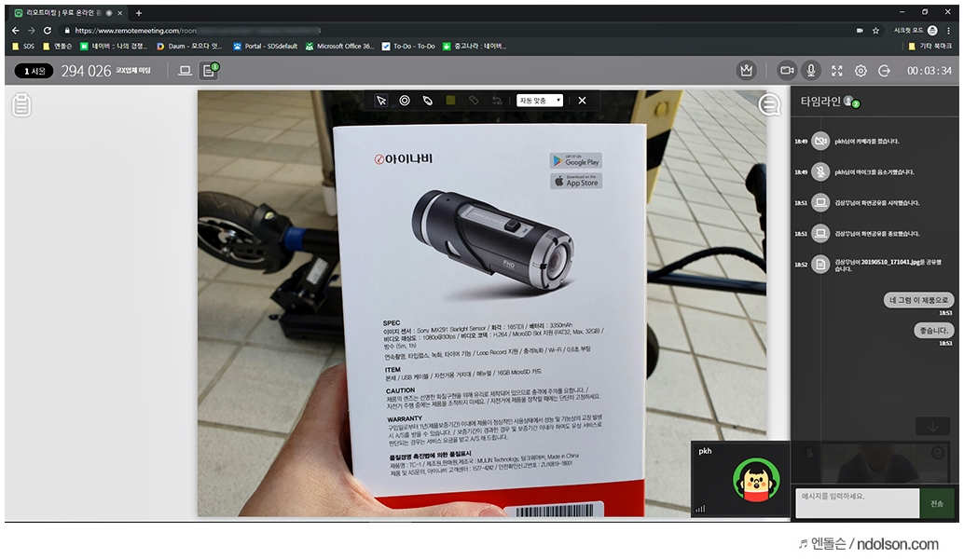Close the shared document with X
The width and height of the screenshot is (964, 560).
click(x=582, y=101)
